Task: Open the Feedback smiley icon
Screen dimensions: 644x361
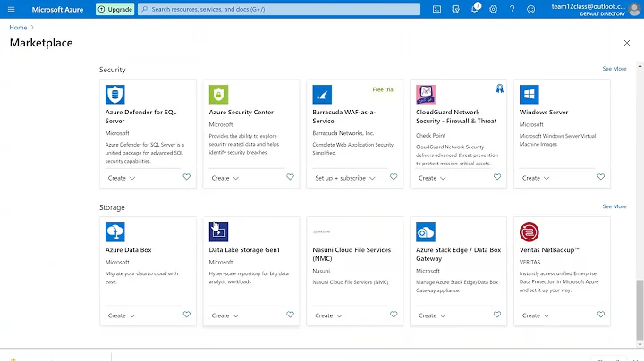Action: point(530,9)
